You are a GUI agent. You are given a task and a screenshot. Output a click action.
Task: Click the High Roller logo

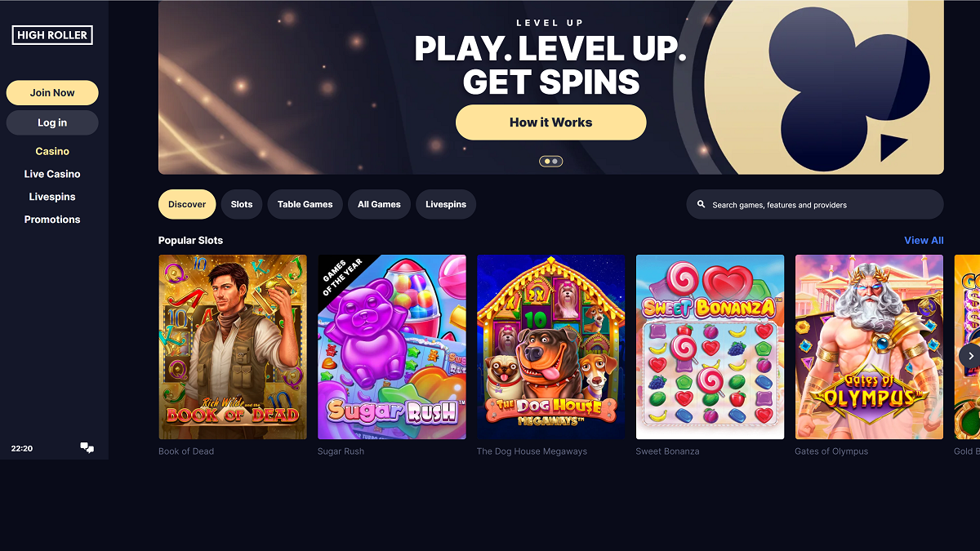(52, 34)
